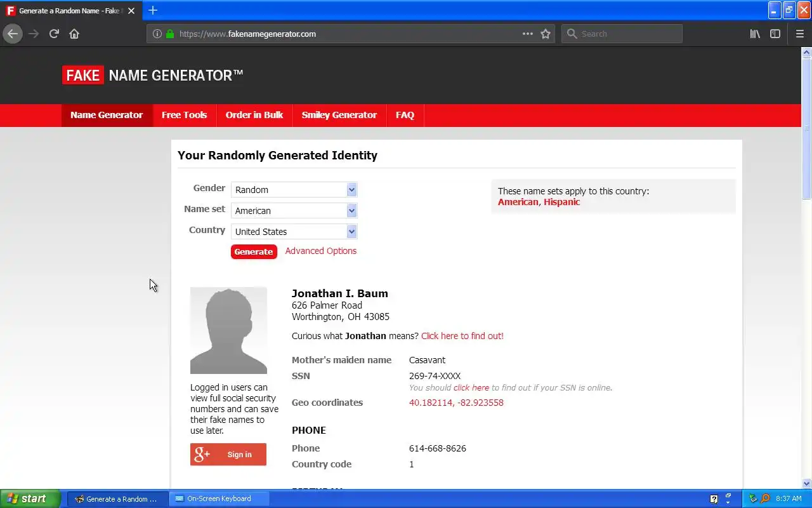The width and height of the screenshot is (812, 508).
Task: Follow the American name set link
Action: coord(518,202)
